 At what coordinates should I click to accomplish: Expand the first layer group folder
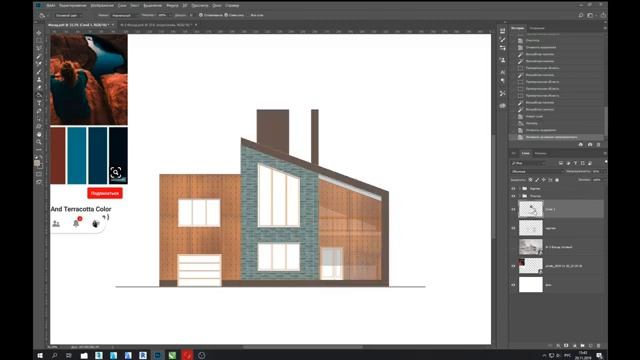(x=520, y=189)
